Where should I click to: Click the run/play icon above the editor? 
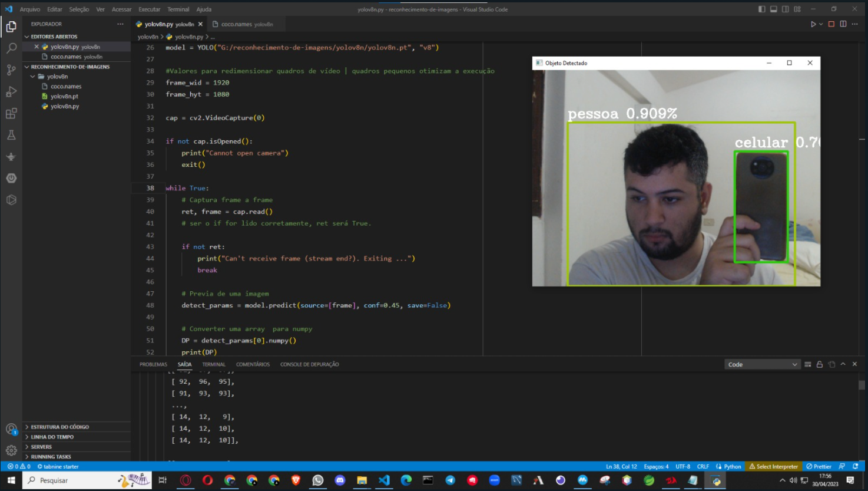(x=814, y=24)
